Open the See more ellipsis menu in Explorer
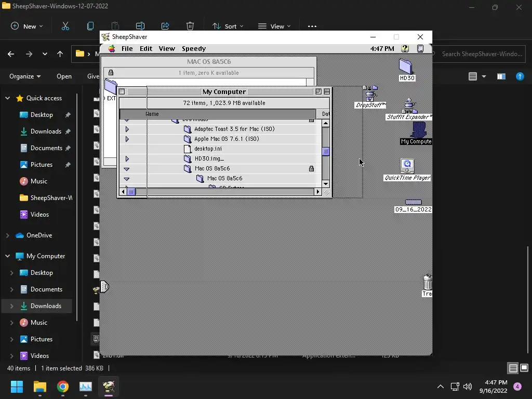 tap(312, 26)
